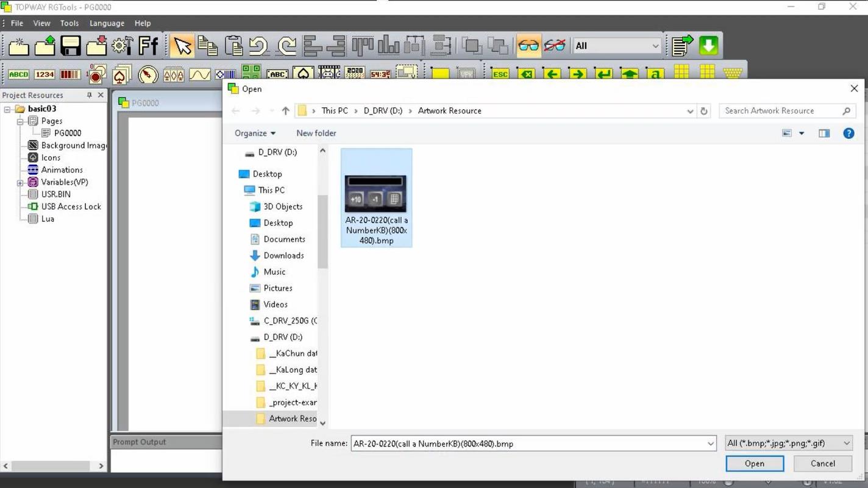Open the All filter dropdown in the toolbar
The width and height of the screenshot is (868, 488).
click(x=617, y=46)
